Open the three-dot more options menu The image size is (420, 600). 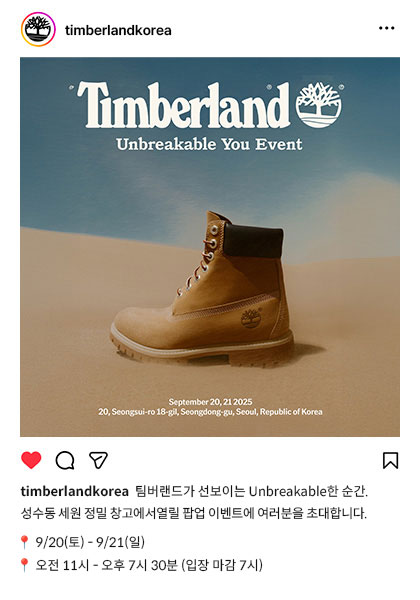[386, 28]
